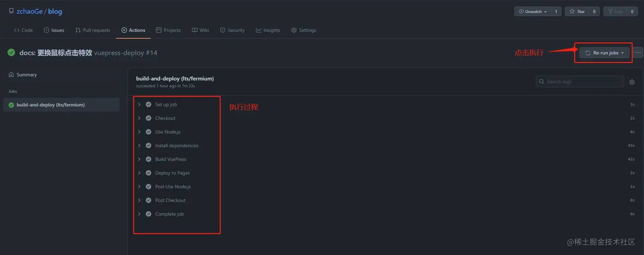Screen dimensions: 644x255
Task: Click the 42s duration of Build VuePress
Action: (631, 159)
